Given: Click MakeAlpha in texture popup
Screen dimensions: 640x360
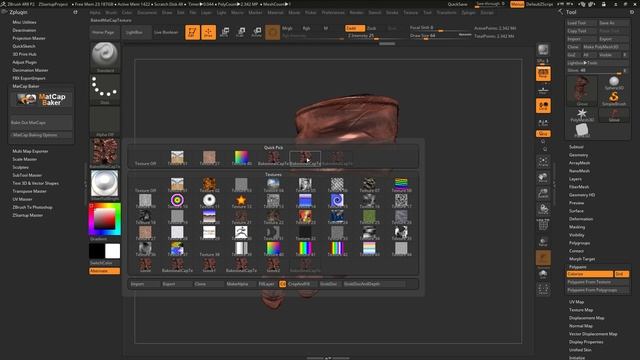Looking at the screenshot, I should point(240,284).
